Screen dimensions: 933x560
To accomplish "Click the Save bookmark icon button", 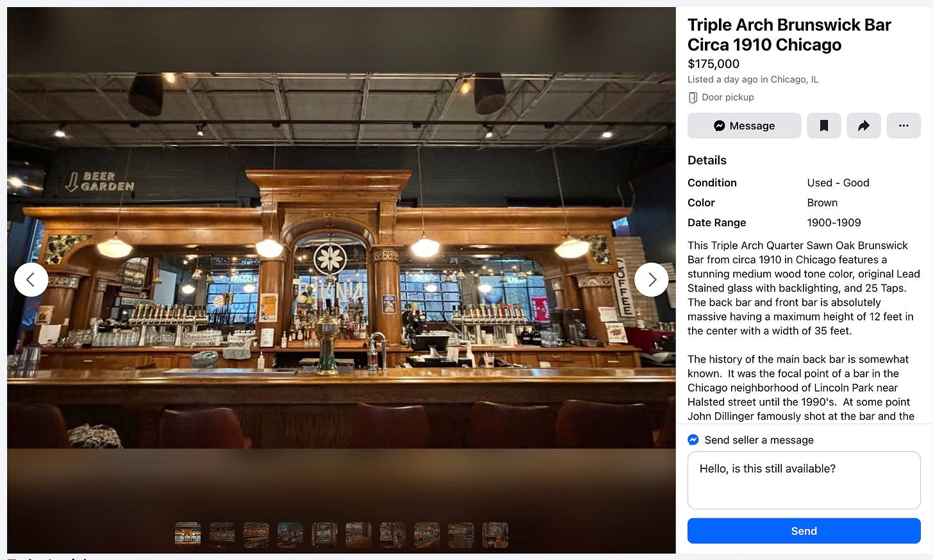I will point(823,126).
